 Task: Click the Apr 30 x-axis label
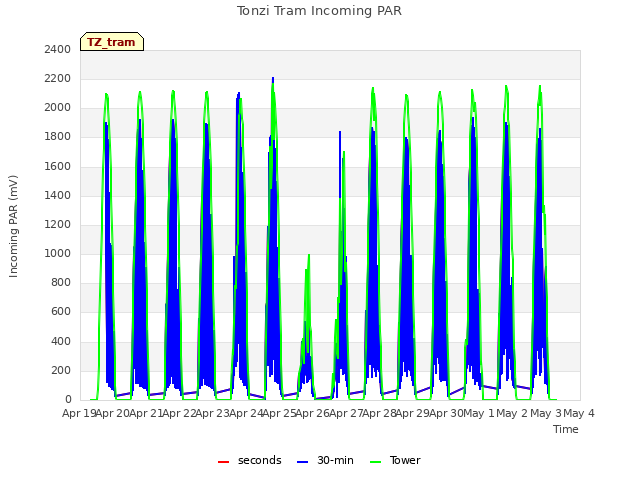coord(446,413)
